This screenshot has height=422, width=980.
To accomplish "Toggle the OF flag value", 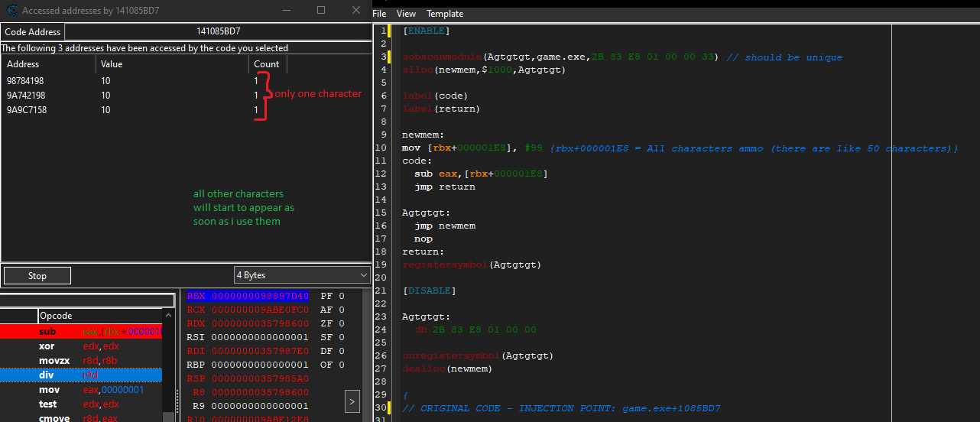I will [x=342, y=365].
